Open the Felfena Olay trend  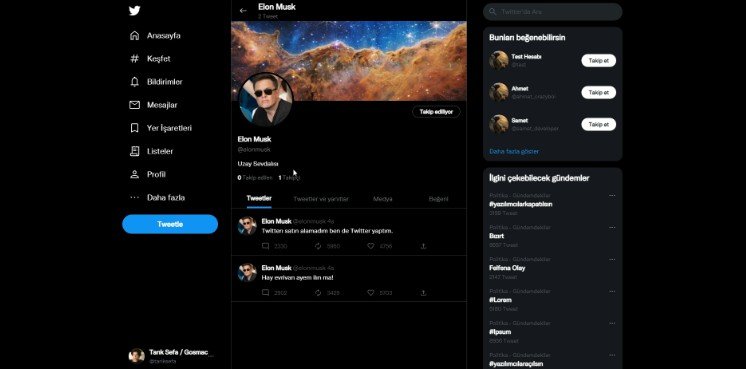[507, 268]
